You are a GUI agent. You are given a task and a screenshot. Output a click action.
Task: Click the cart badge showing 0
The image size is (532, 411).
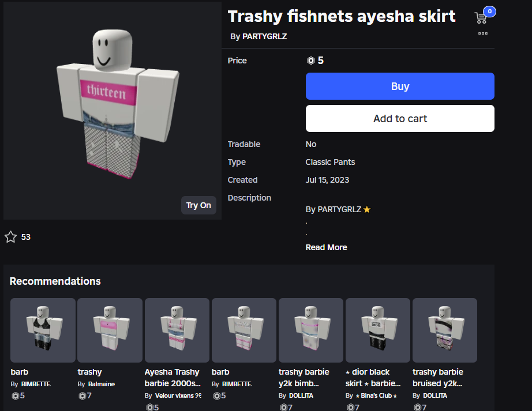pos(489,11)
